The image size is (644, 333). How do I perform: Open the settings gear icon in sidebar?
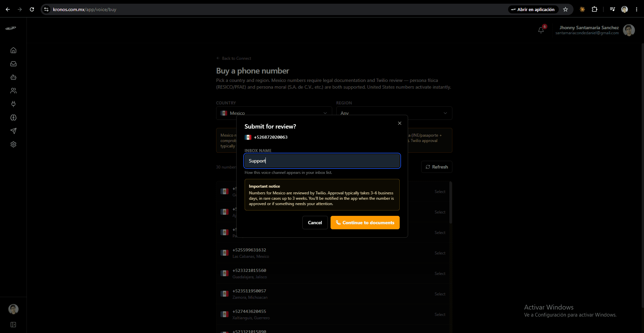point(13,144)
